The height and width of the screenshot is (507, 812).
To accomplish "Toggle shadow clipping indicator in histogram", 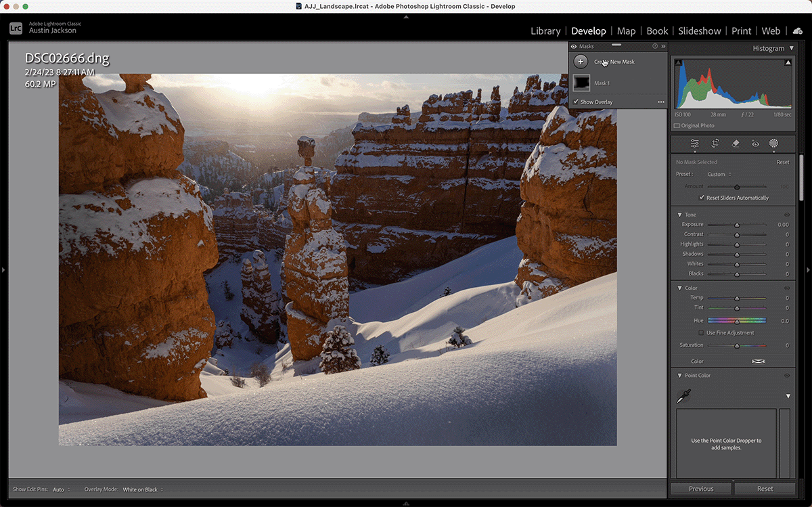I will [x=679, y=62].
